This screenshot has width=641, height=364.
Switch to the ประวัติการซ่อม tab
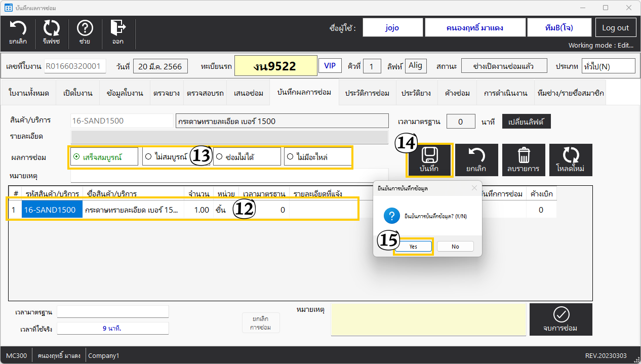coord(367,93)
